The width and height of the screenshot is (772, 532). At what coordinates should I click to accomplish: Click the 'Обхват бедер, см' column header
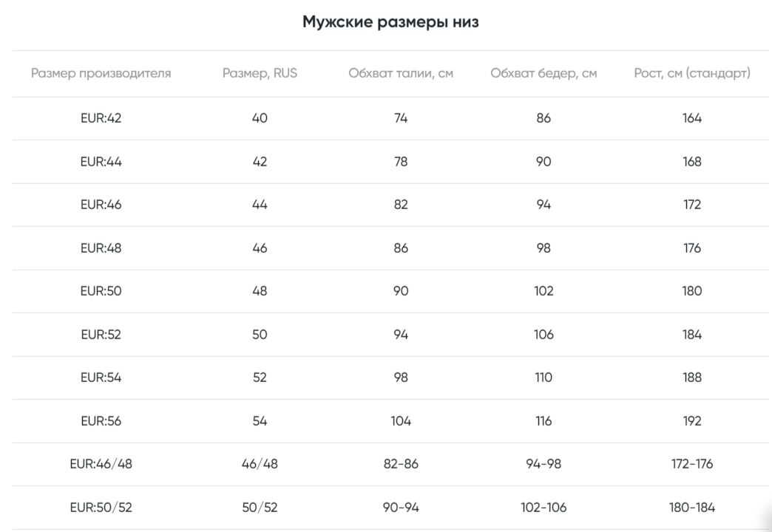coord(544,73)
